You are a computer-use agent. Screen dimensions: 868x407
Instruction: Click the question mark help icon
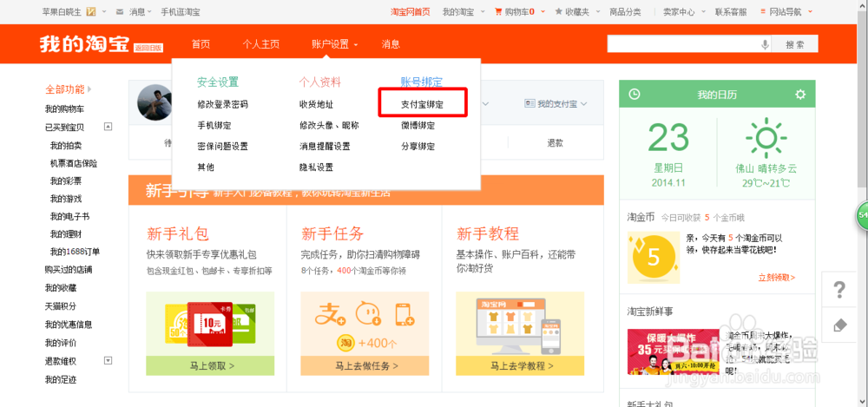point(839,290)
